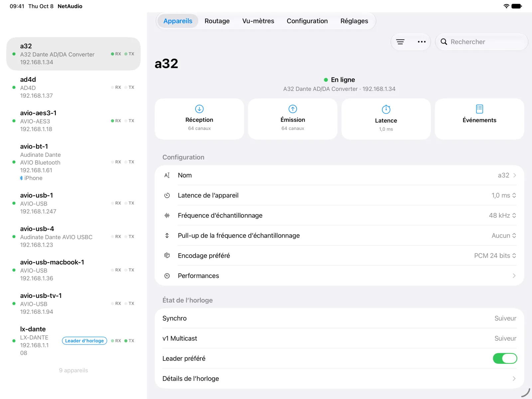Open the Événements list icon

(x=479, y=109)
